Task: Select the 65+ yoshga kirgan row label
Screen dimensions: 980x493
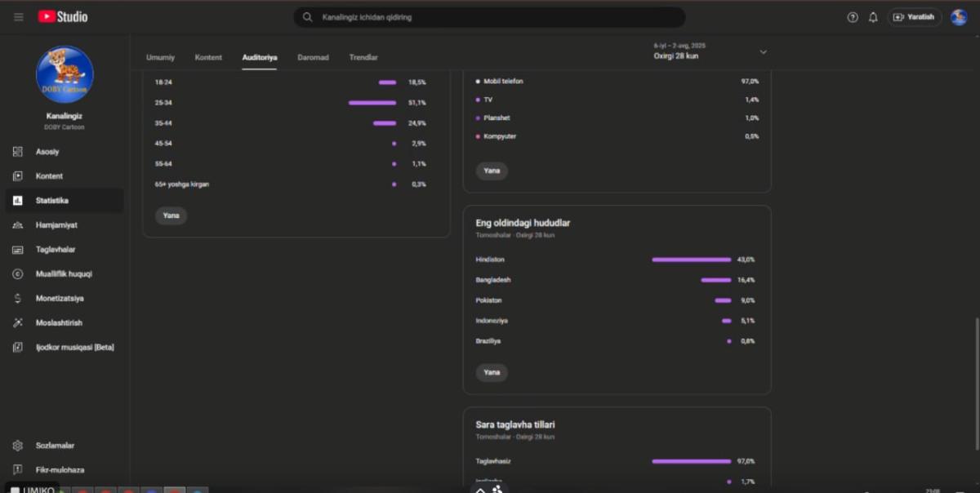Action: pos(182,184)
